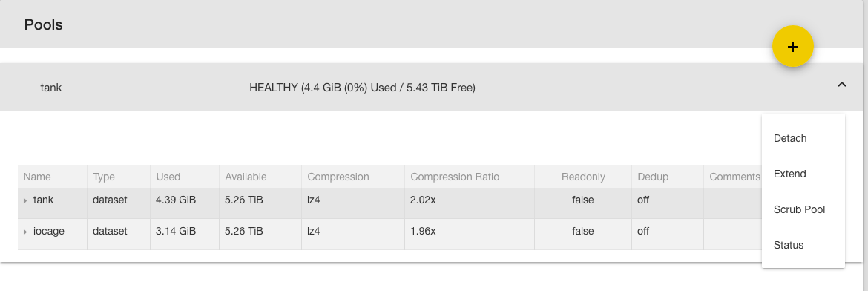Sort by the Dedup column header
868x291 pixels.
(653, 177)
